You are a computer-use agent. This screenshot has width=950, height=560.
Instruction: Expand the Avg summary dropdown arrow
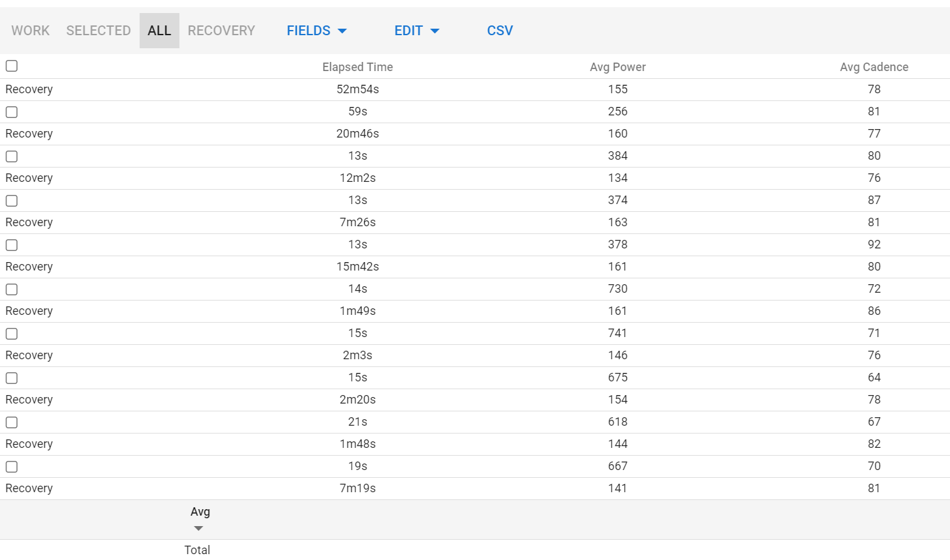[x=199, y=528]
